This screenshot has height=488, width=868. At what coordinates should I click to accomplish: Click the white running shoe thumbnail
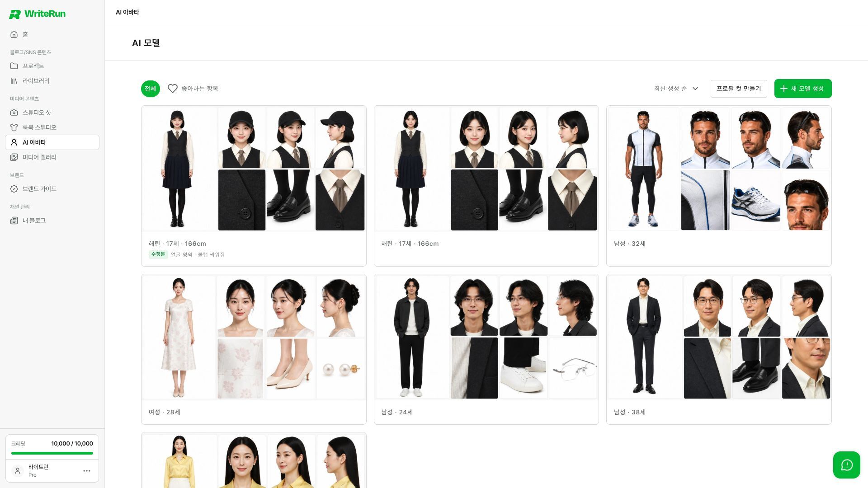(755, 200)
